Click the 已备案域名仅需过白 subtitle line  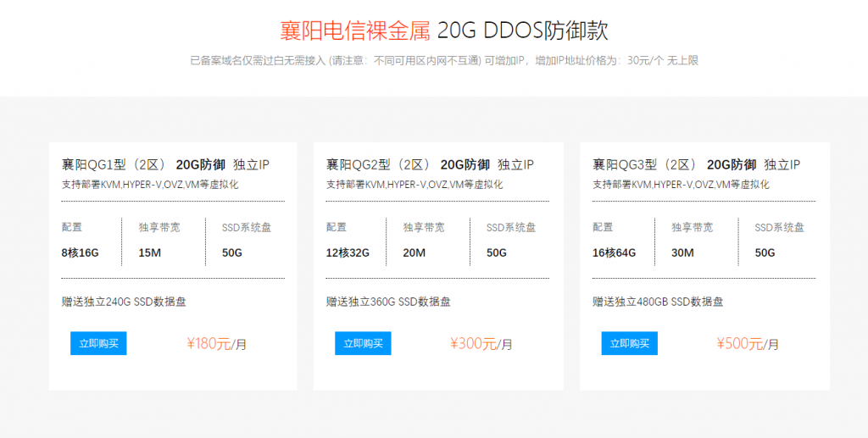(x=444, y=61)
